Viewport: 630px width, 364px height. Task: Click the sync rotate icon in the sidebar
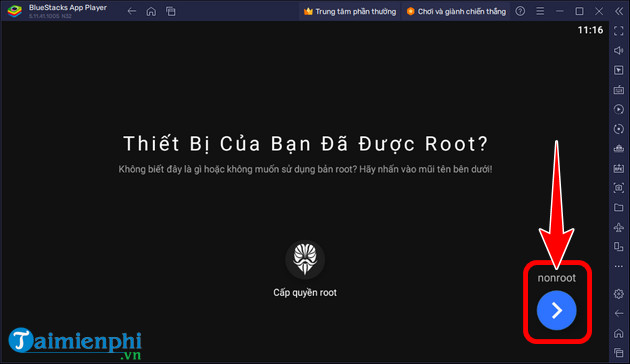619,129
